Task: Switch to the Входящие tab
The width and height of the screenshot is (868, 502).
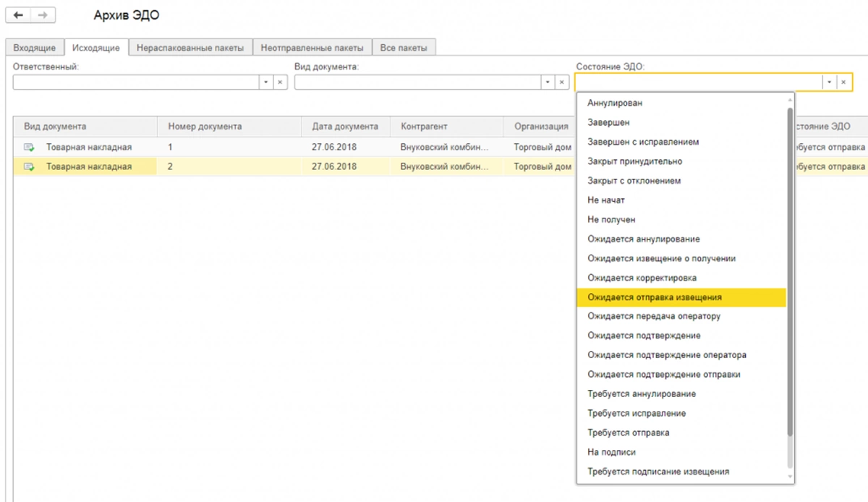Action: tap(35, 48)
